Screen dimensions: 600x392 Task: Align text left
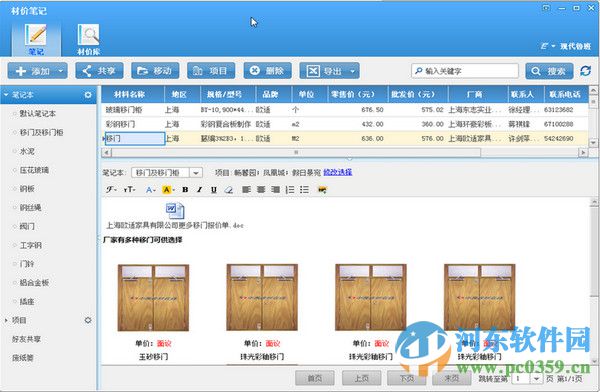coord(247,189)
